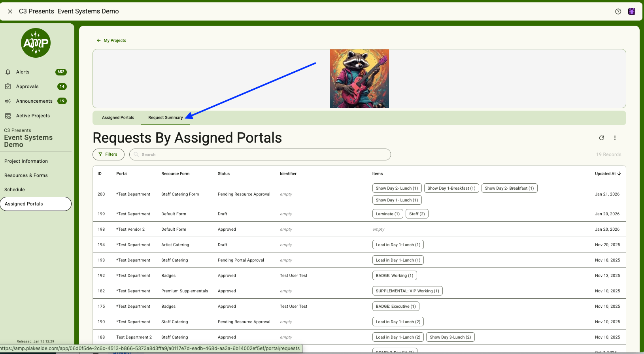Open Project Information in sidebar

26,161
